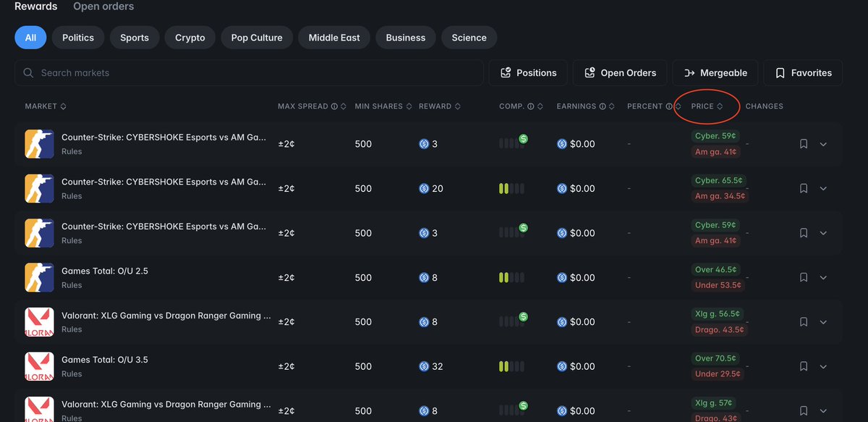The width and height of the screenshot is (868, 422).
Task: Click the Search markets input field
Action: [x=249, y=73]
